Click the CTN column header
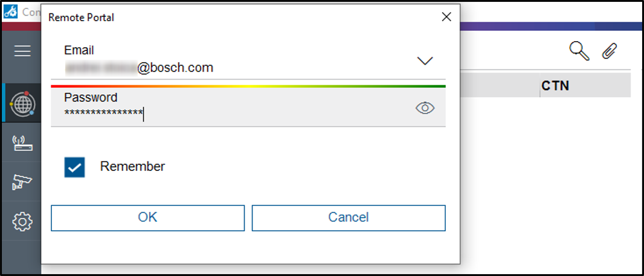This screenshot has width=644, height=276. (x=555, y=86)
